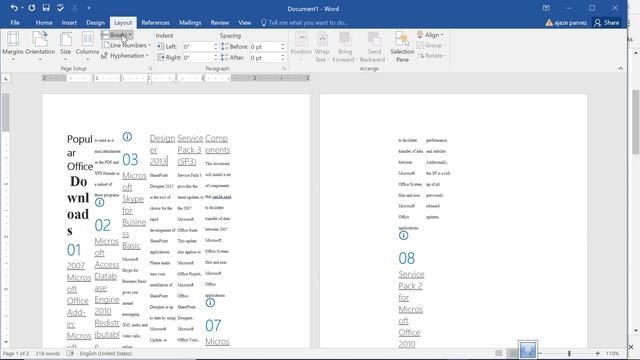Open the Review tab

tap(220, 22)
